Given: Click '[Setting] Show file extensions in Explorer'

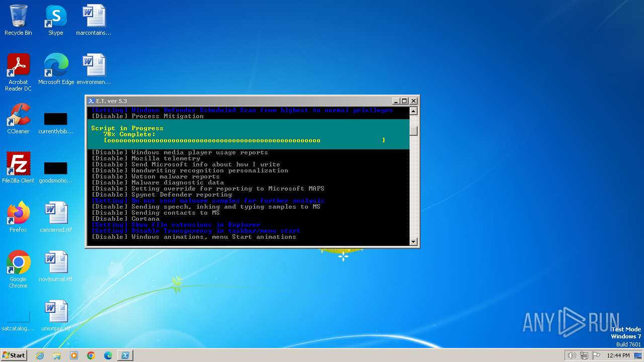Looking at the screenshot, I should pyautogui.click(x=176, y=225).
